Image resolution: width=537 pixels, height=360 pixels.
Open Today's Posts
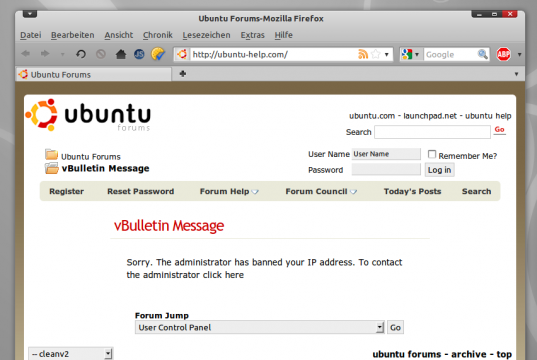coord(412,191)
